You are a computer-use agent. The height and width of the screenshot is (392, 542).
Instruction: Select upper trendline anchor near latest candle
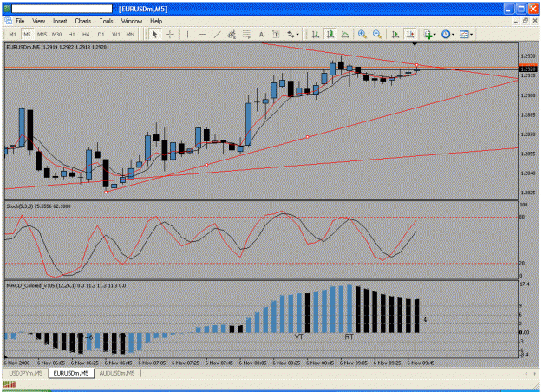coord(416,65)
